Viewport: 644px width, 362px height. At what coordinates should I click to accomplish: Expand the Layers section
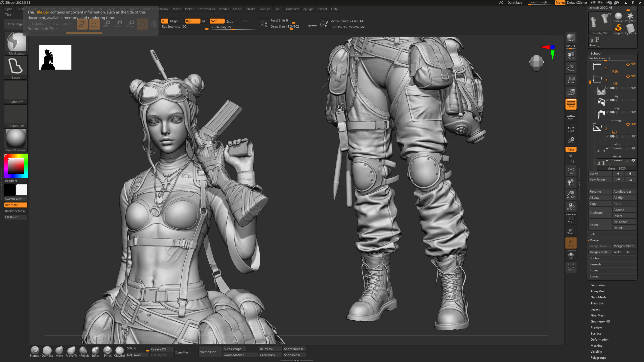click(x=595, y=309)
